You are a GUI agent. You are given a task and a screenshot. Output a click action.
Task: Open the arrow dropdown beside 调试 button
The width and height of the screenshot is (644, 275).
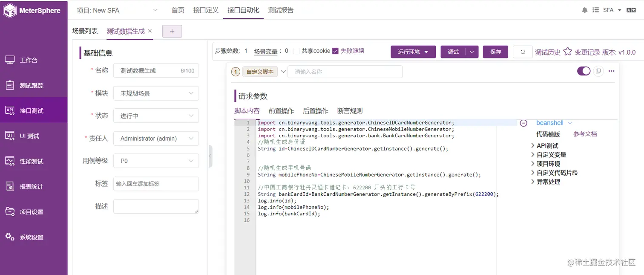coord(472,52)
